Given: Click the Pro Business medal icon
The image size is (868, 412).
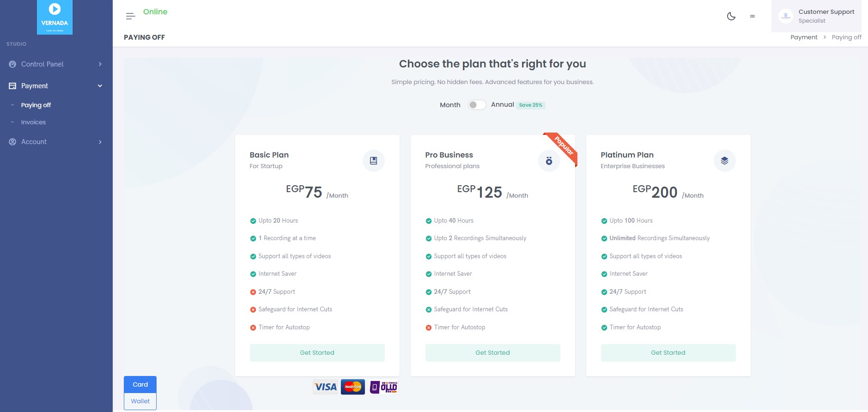Looking at the screenshot, I should click(x=549, y=161).
